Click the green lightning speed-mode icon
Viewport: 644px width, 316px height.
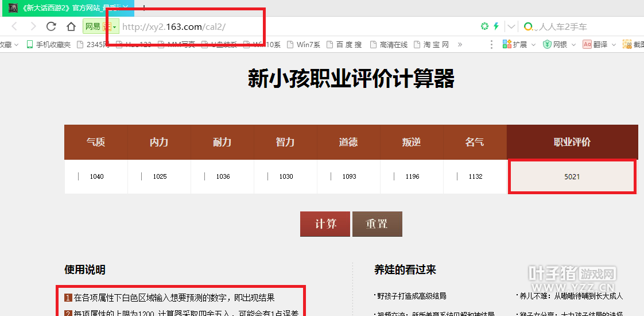click(496, 26)
